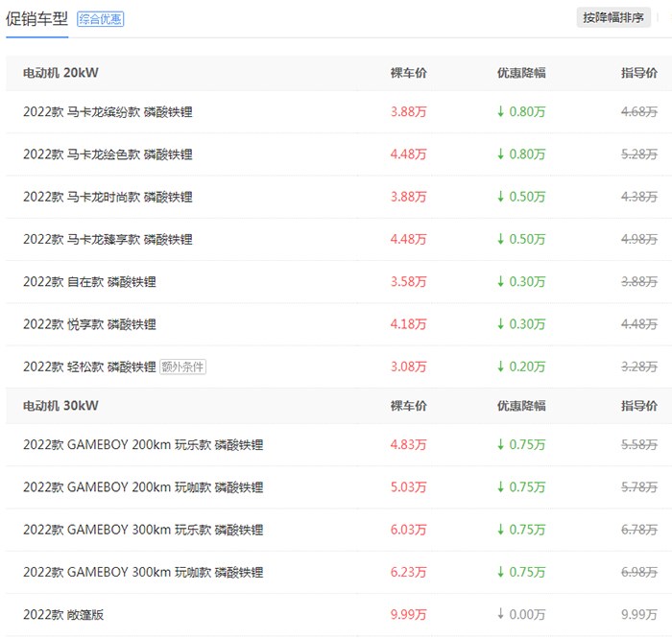Click 4.83万 price of GAMEBOY 200km 玩乐款

[x=408, y=445]
